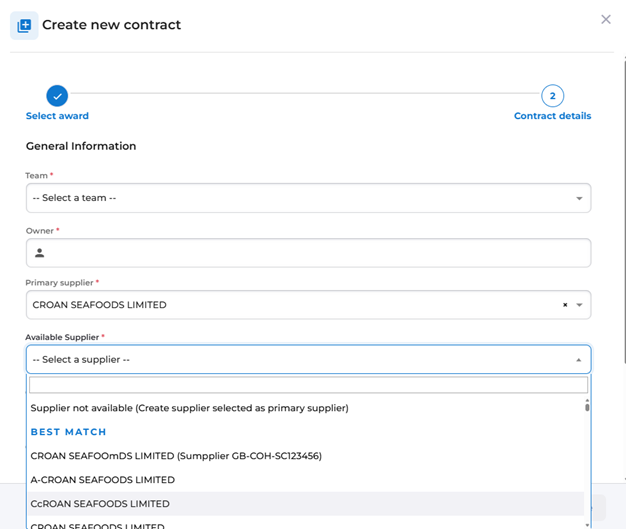Open the Team dropdown
This screenshot has height=529, width=626.
tap(308, 198)
